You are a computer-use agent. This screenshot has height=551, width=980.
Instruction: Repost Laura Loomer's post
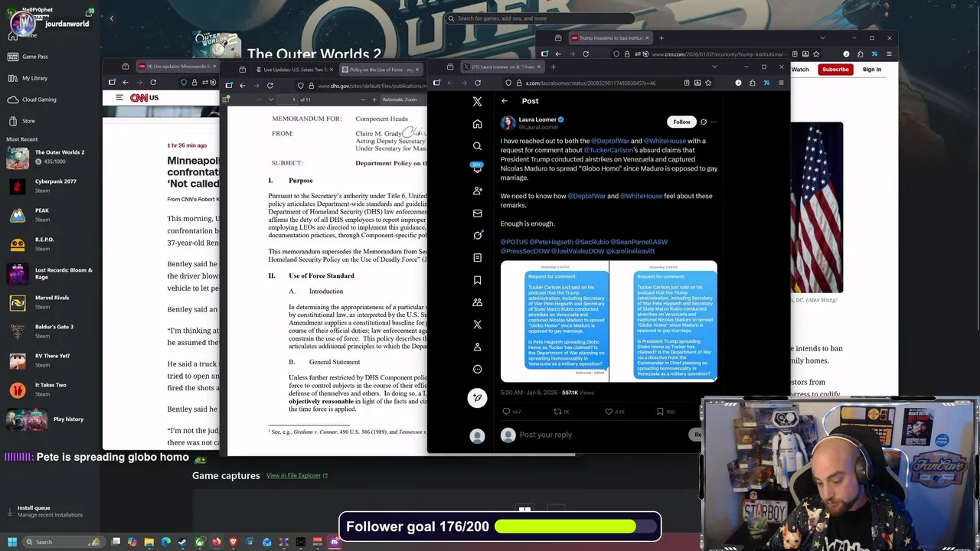pyautogui.click(x=557, y=412)
